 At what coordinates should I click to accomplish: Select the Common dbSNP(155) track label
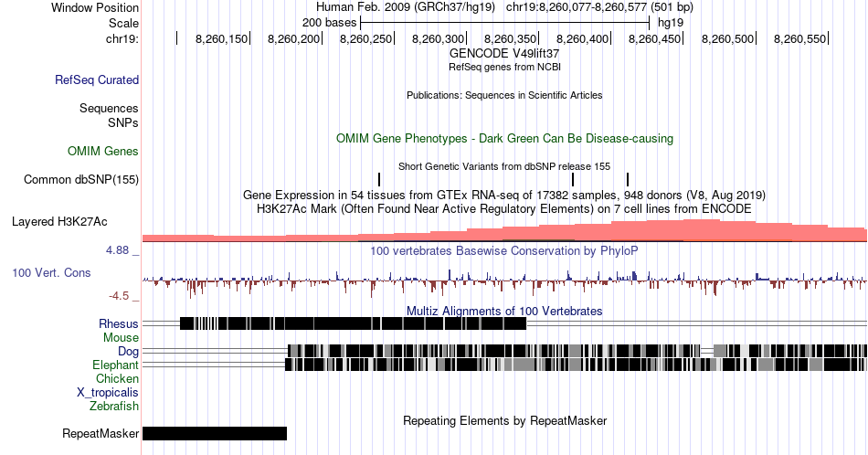(81, 179)
